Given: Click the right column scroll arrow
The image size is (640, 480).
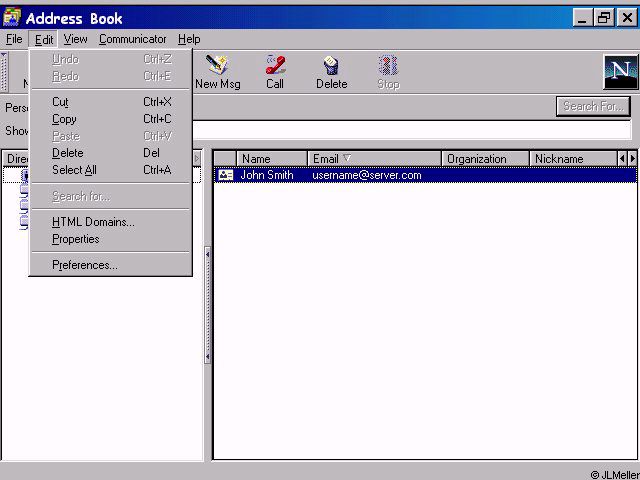Looking at the screenshot, I should 632,158.
